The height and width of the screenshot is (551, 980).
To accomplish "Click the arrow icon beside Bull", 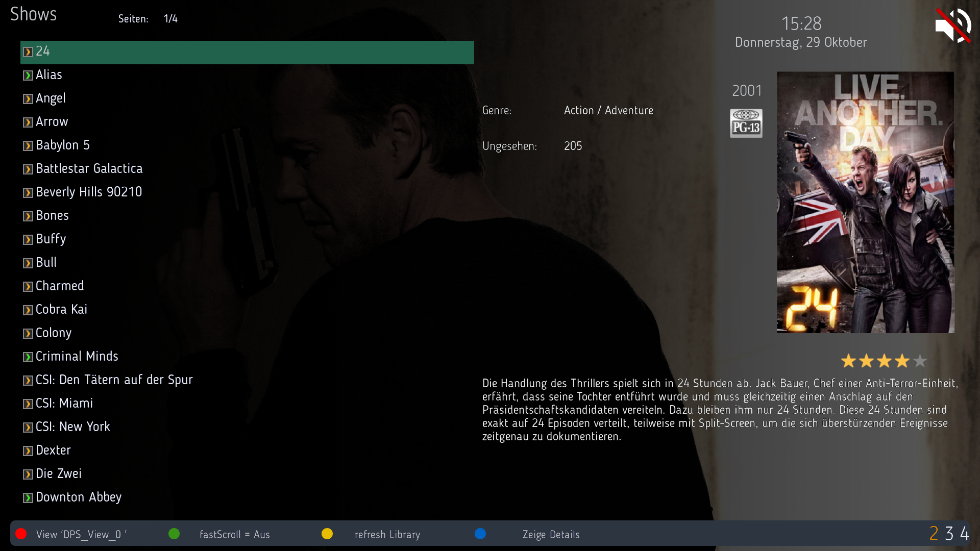I will [x=28, y=263].
